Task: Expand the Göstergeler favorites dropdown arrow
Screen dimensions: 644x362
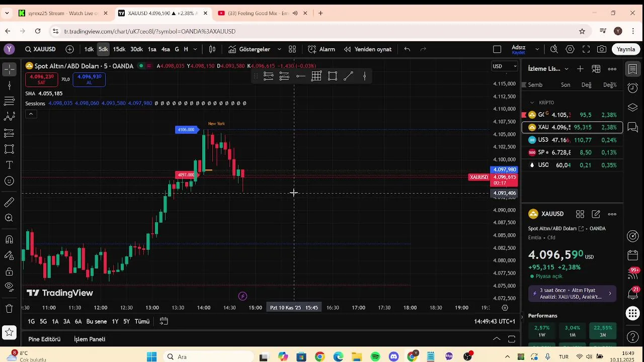Action: coord(280,49)
